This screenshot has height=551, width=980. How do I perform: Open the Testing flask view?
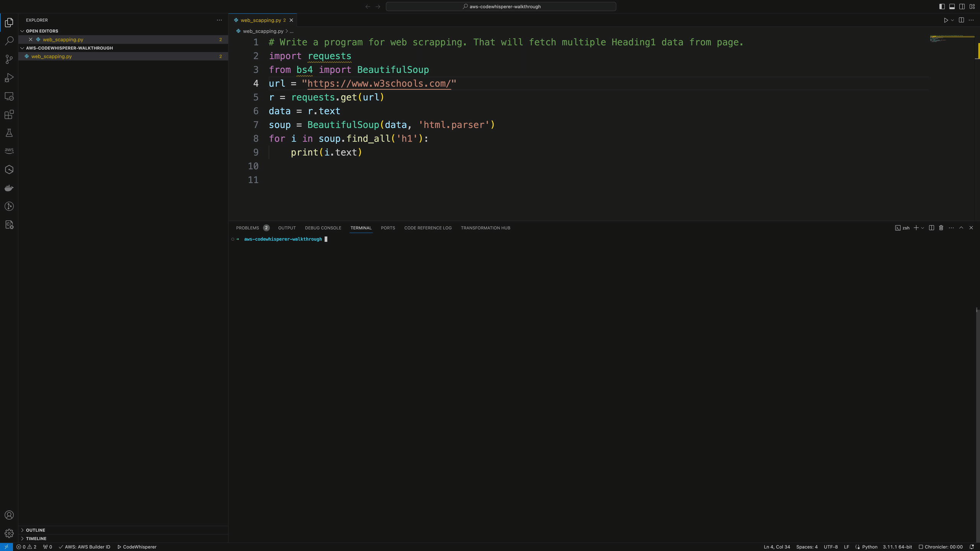pos(9,133)
